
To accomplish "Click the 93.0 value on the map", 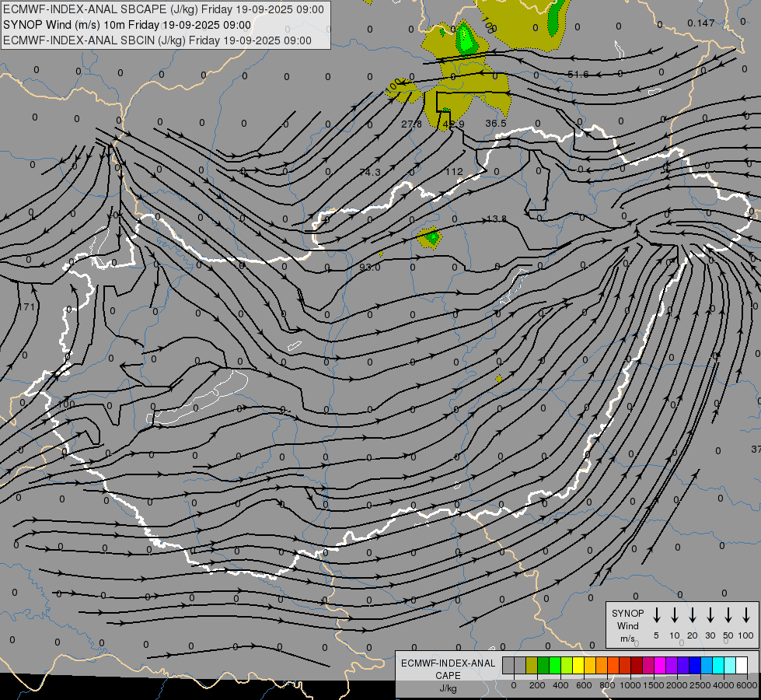I will [370, 268].
